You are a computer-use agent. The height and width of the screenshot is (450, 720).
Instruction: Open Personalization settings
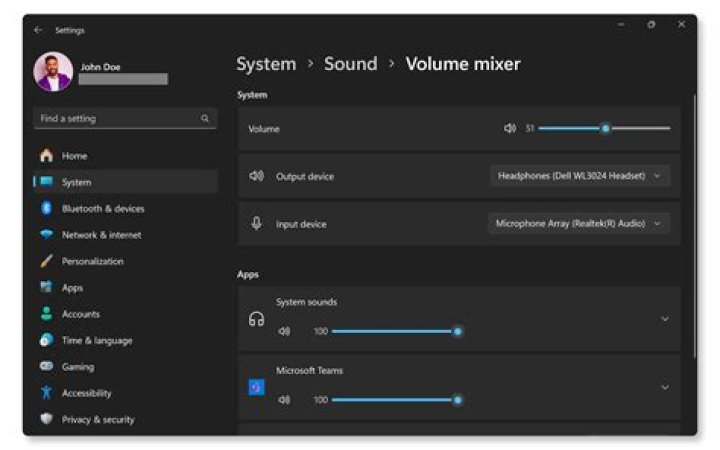[x=92, y=261]
